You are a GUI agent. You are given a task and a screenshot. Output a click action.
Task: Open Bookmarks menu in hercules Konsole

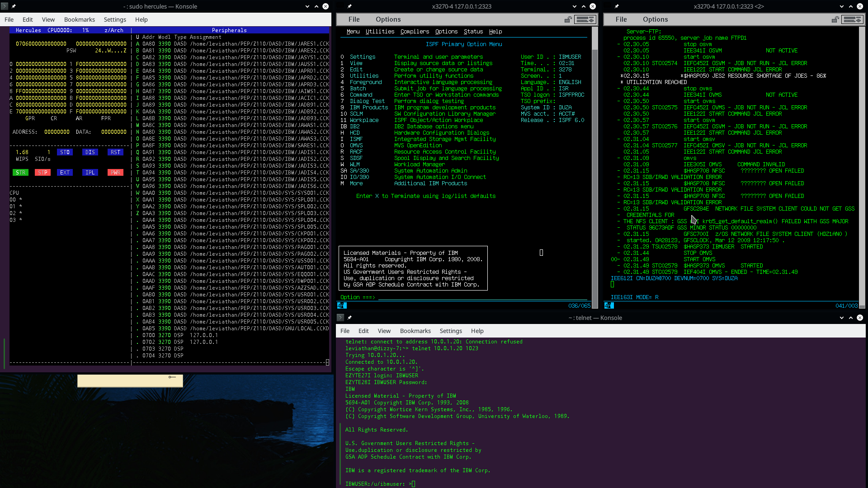click(80, 19)
